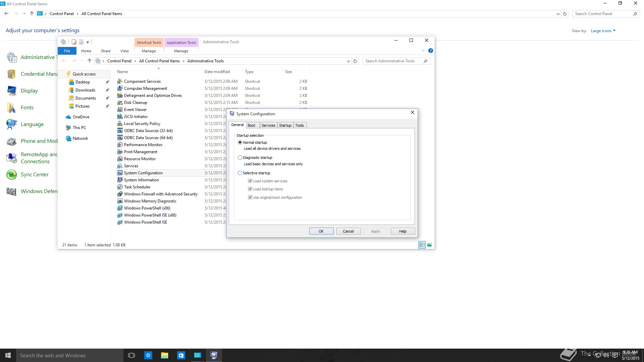The image size is (644, 362).
Task: Select Windows Memory Diagnostic icon
Action: pos(120,201)
